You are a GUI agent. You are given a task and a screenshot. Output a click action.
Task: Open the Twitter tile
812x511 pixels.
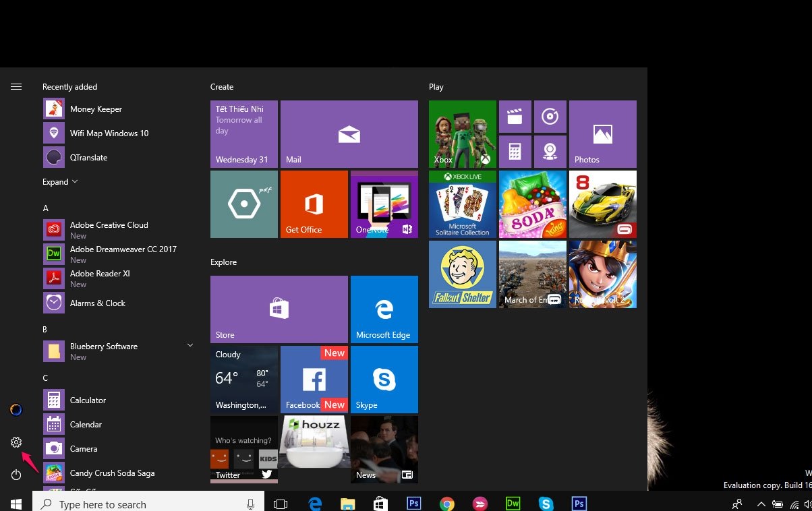[x=244, y=450]
